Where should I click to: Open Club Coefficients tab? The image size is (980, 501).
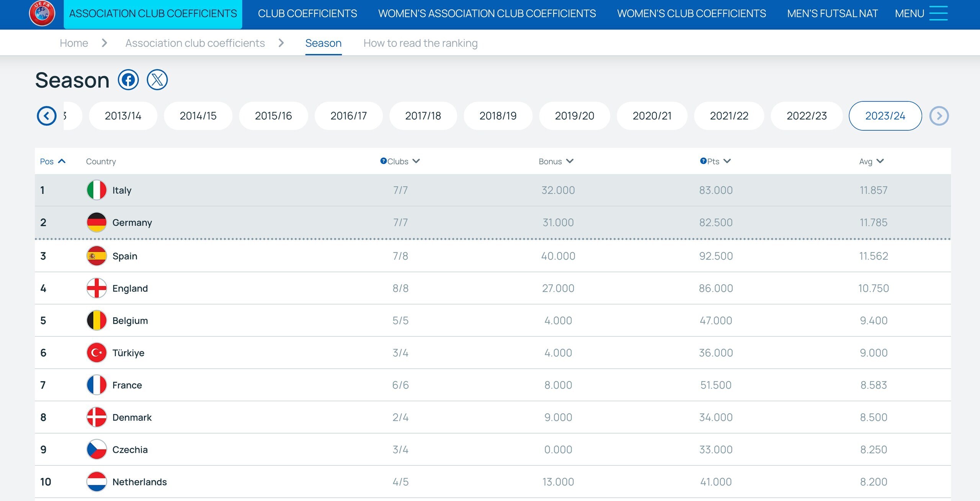pyautogui.click(x=307, y=14)
